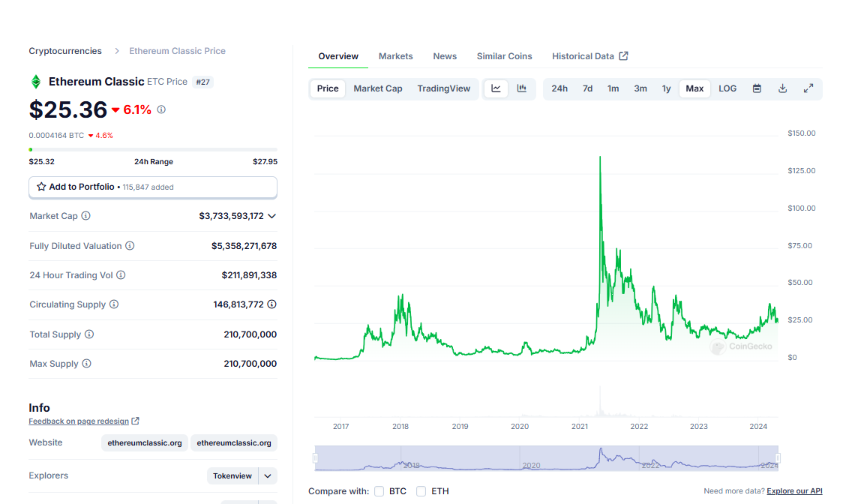
Task: Click the 2021 x-axis year label
Action: (579, 427)
